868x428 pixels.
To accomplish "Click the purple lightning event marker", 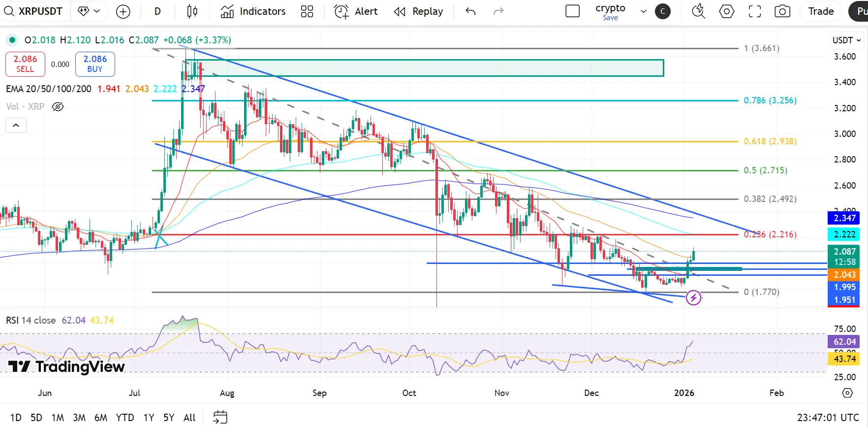I will [693, 297].
